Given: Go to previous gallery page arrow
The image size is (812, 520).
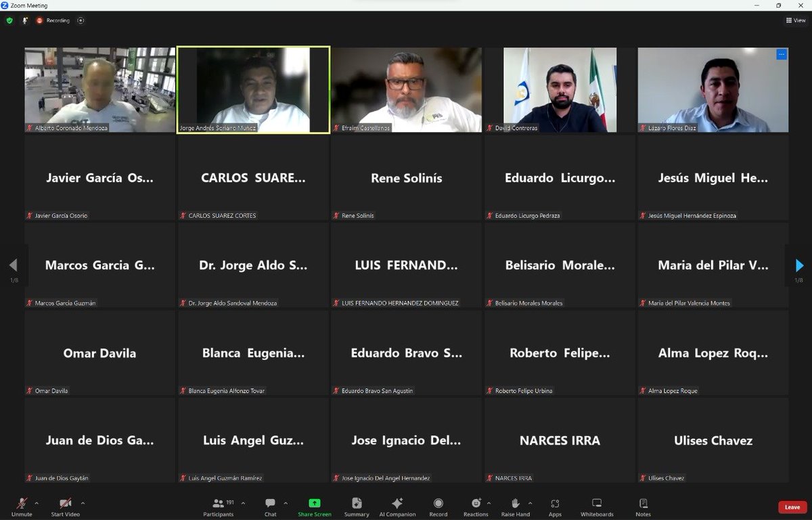Looking at the screenshot, I should 13,265.
